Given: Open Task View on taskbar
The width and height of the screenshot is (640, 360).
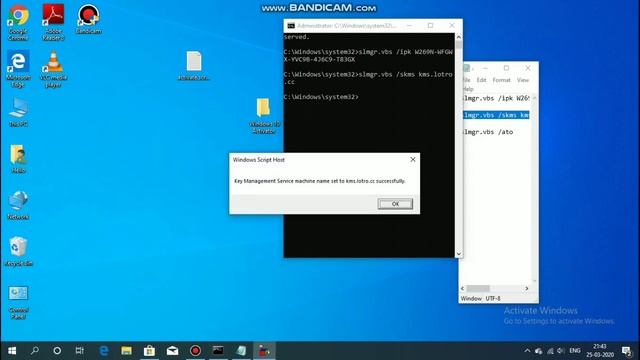Looking at the screenshot, I should [80, 351].
